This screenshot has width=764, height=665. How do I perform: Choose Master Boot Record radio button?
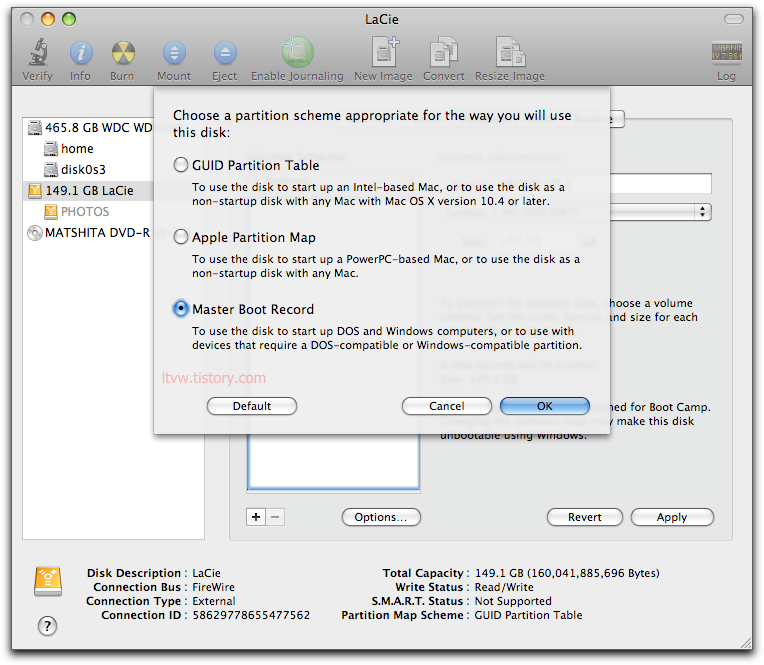pos(181,308)
